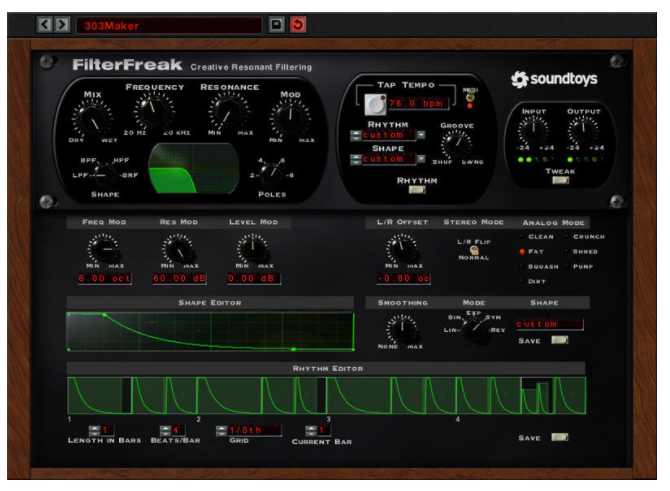Open the Rhythm custom dropdown arrow

click(x=421, y=135)
